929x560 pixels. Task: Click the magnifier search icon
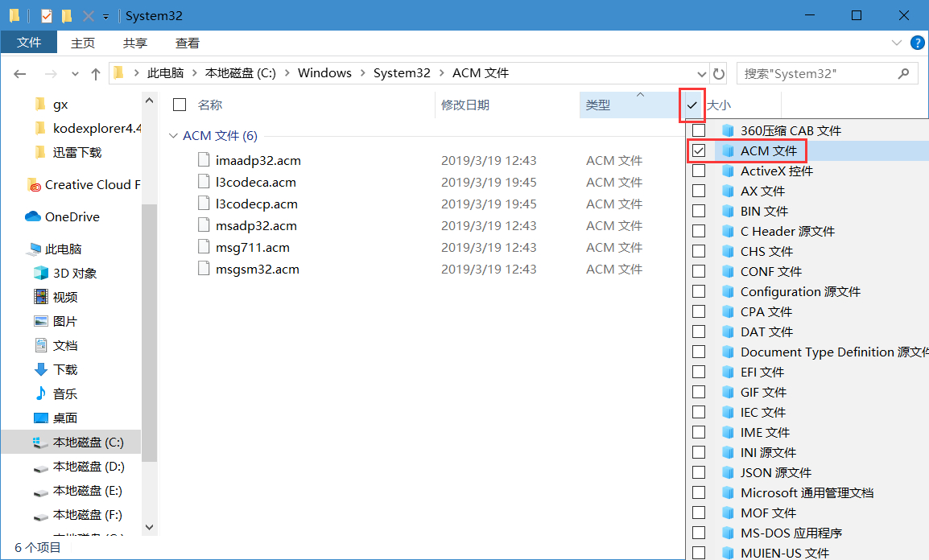(x=903, y=74)
